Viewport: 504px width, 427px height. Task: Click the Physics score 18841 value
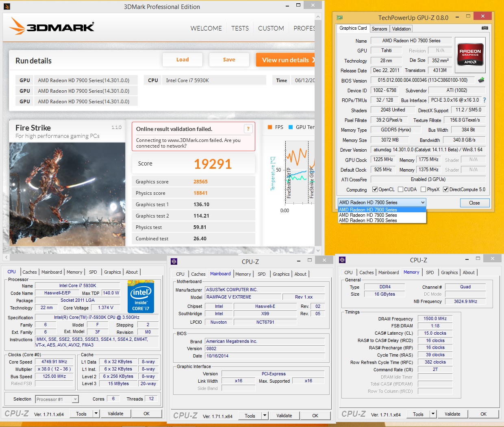point(200,193)
